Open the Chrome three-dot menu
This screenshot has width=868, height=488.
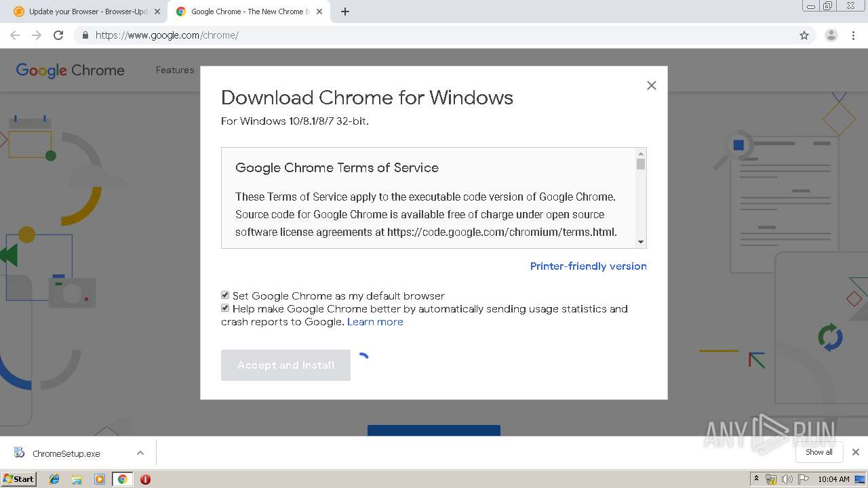coord(853,35)
